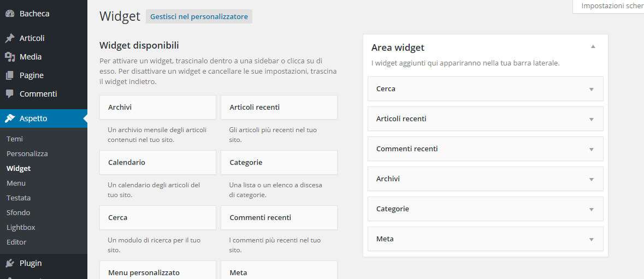This screenshot has height=279, width=644.
Task: Open the Pagine menu
Action: [x=44, y=75]
